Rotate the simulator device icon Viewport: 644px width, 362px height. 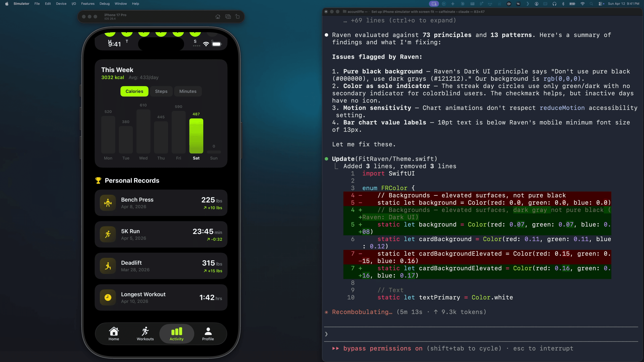point(237,16)
